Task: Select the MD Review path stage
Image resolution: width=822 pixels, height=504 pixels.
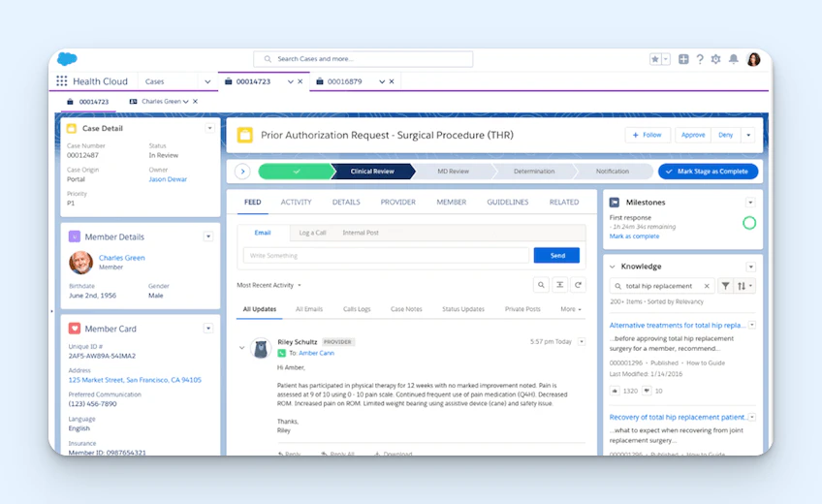Action: click(x=454, y=172)
